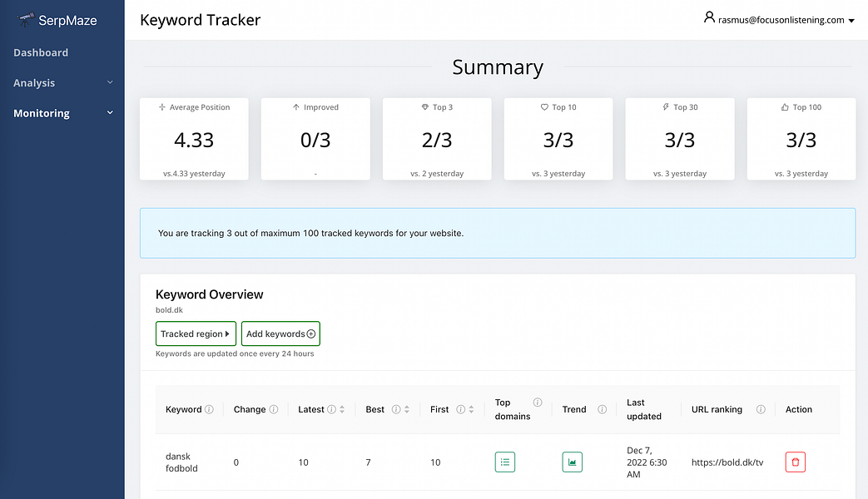The image size is (868, 499).
Task: Sort the table by First column
Action: [x=471, y=409]
